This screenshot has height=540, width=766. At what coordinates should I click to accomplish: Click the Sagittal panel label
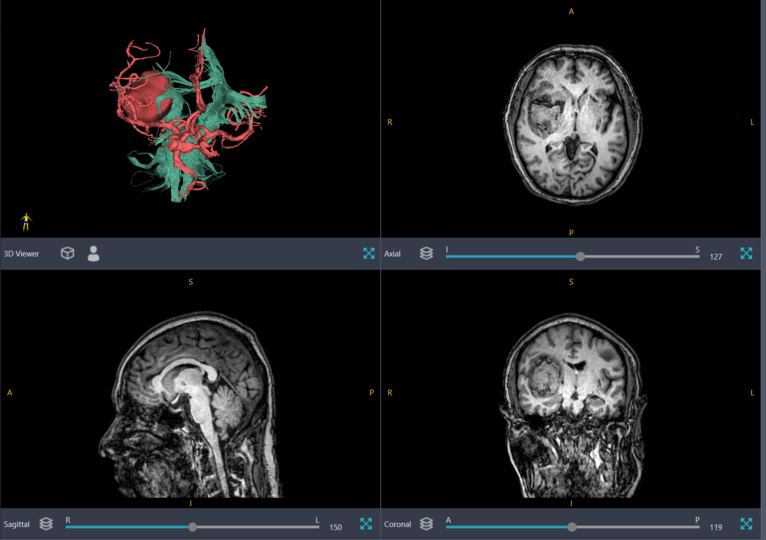pyautogui.click(x=17, y=524)
